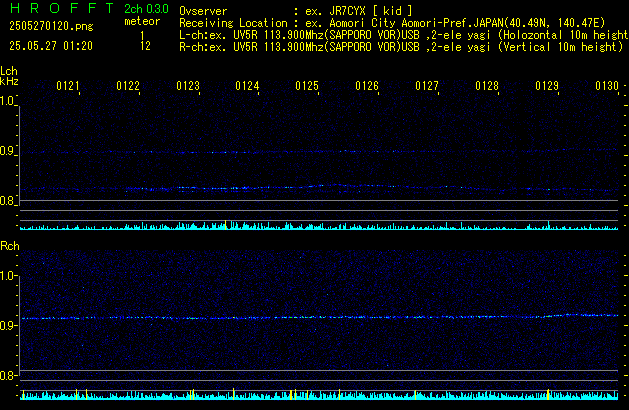Select the Receiving Location line
Image resolution: width=629 pixels, height=410 pixels.
(392, 23)
